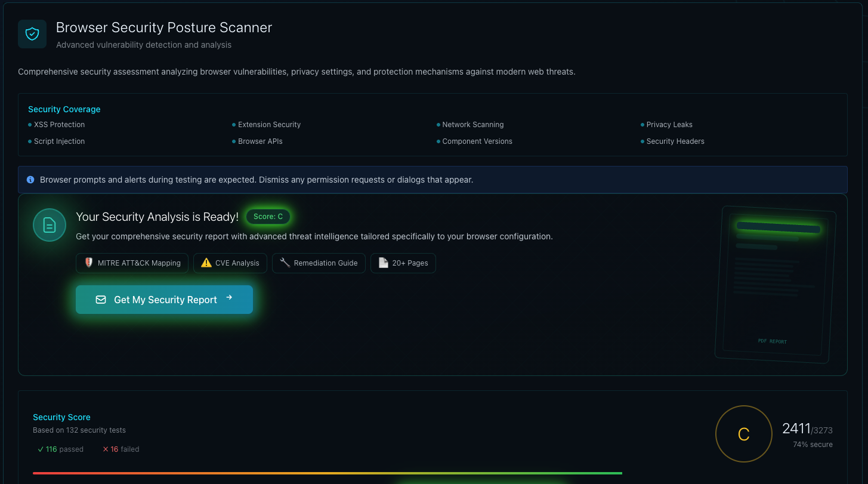Click the Privacy Leaks coverage item
868x484 pixels.
pyautogui.click(x=666, y=125)
